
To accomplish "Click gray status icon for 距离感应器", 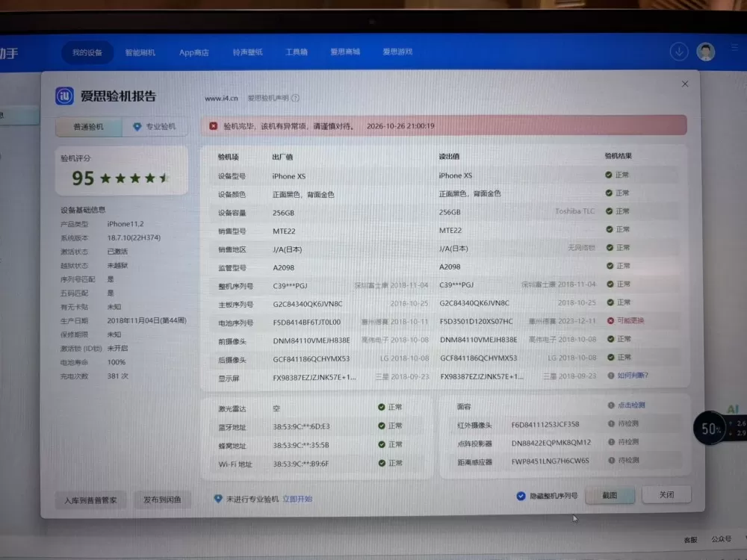I will coord(611,460).
